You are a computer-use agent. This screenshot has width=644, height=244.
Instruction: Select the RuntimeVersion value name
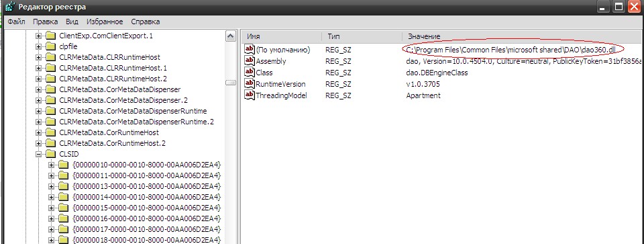(280, 84)
